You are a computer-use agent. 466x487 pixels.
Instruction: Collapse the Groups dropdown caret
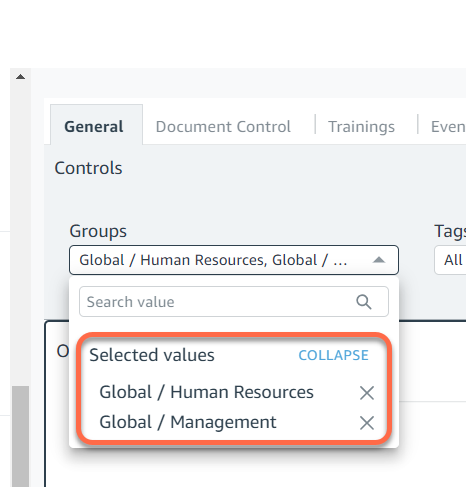point(379,260)
